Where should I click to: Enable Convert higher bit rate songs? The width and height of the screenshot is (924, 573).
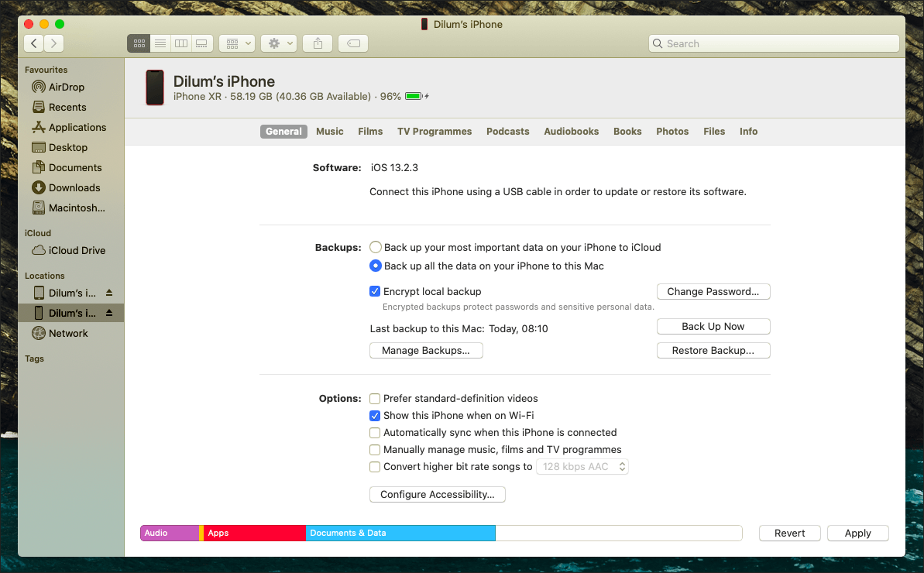[375, 467]
